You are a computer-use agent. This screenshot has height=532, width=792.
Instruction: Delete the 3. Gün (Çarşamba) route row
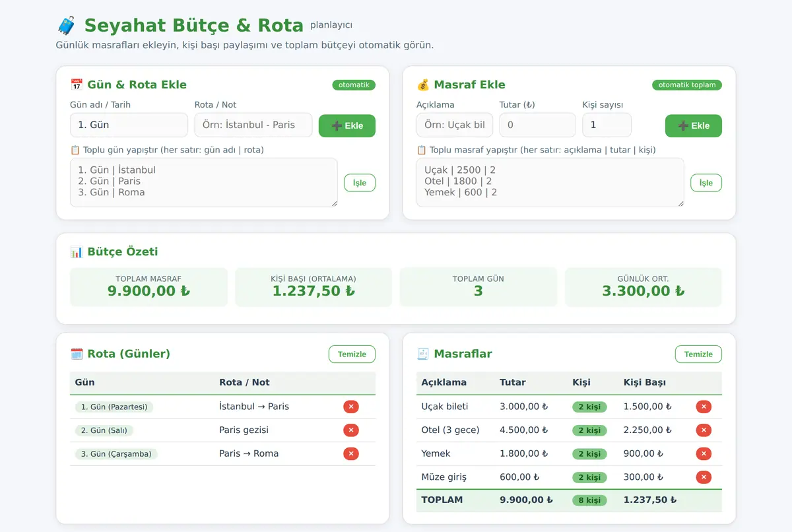[351, 453]
